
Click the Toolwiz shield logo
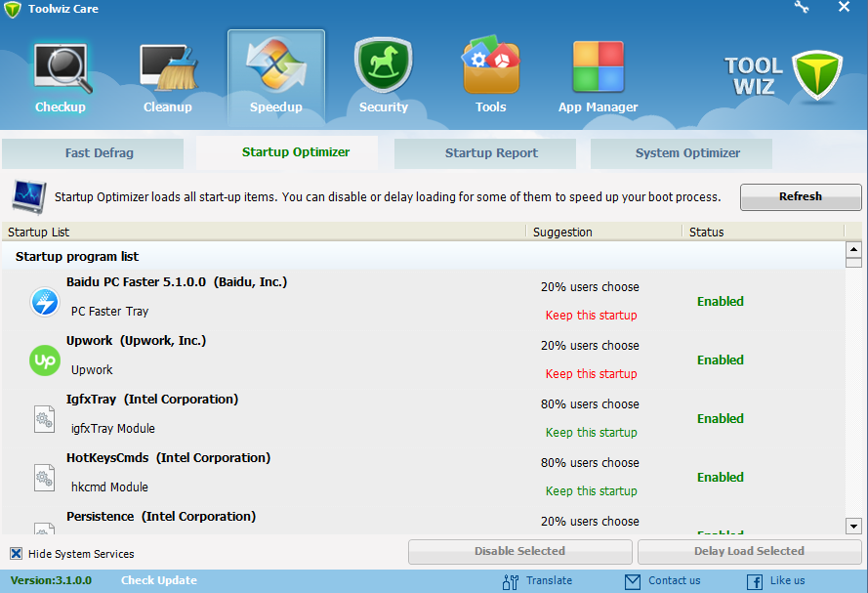click(x=817, y=75)
